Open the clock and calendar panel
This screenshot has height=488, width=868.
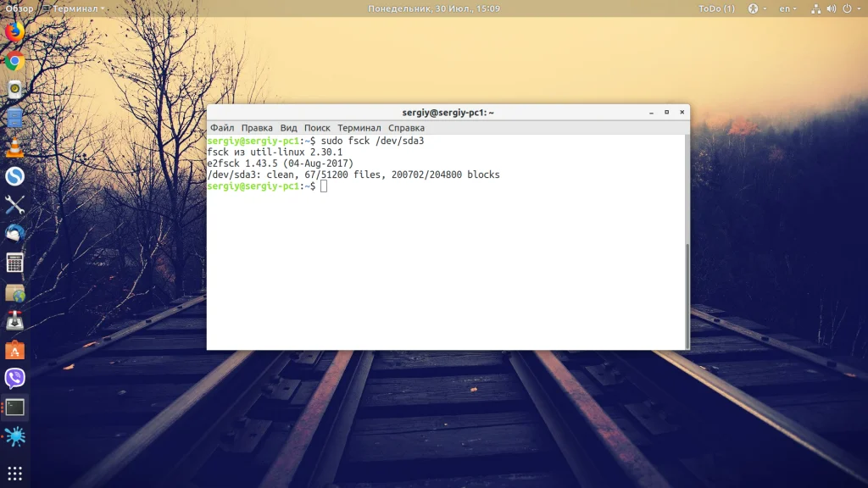click(x=434, y=8)
